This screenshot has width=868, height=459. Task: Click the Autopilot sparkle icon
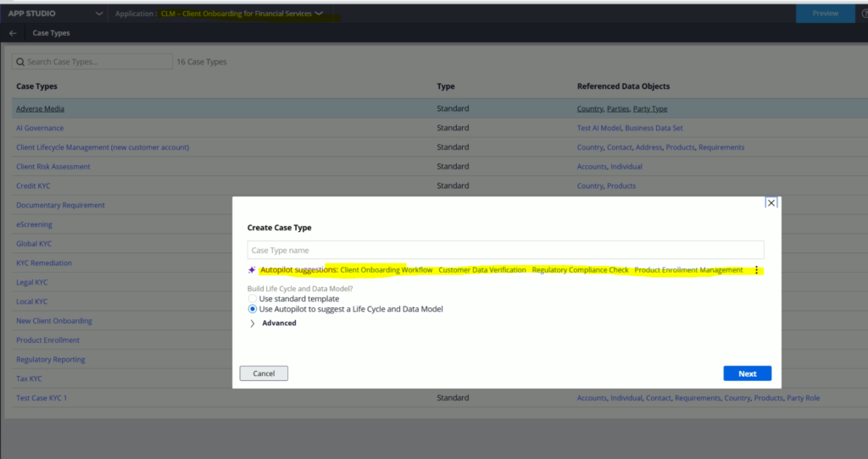[x=252, y=270]
